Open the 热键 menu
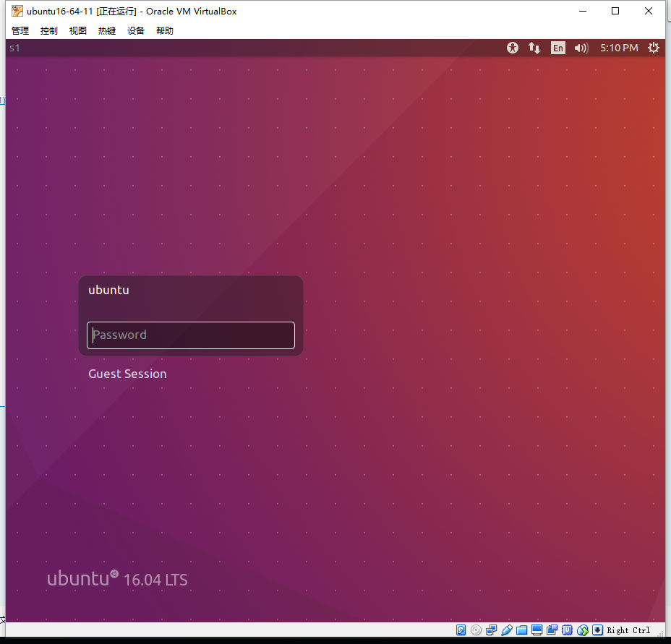Image resolution: width=671 pixels, height=644 pixels. 107,31
